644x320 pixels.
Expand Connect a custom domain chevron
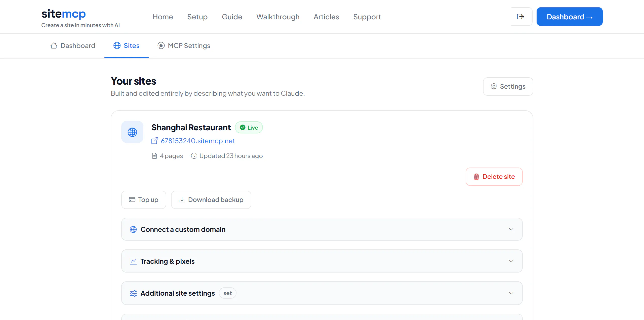(x=511, y=229)
